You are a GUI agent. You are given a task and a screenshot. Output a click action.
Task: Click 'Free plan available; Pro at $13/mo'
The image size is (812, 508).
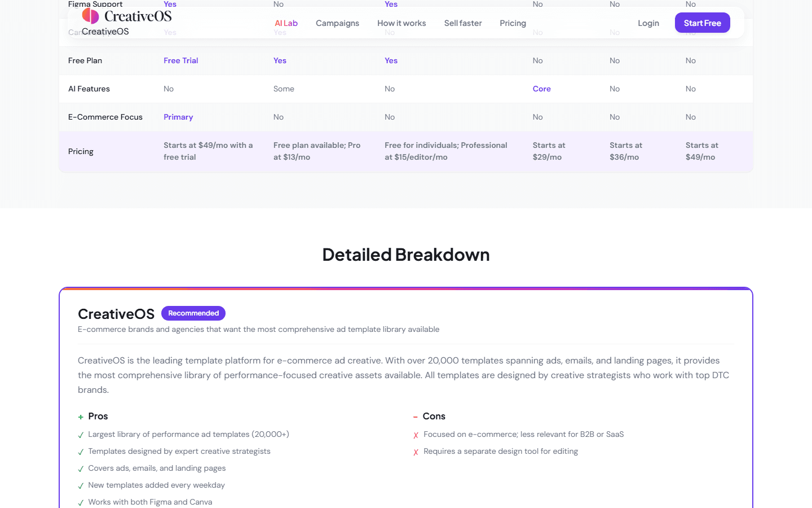(317, 151)
